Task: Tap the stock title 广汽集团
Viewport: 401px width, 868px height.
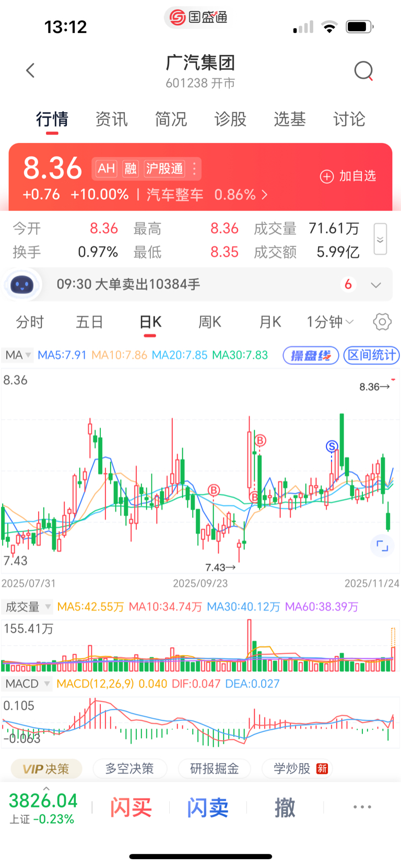Action: click(200, 63)
